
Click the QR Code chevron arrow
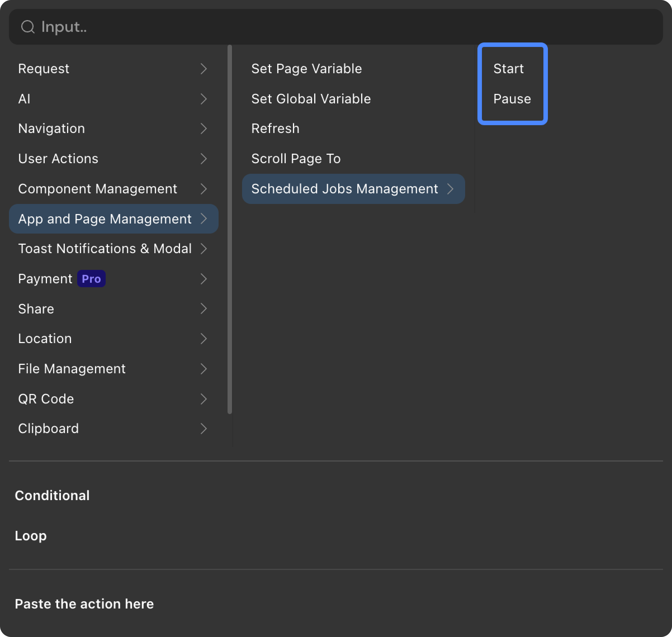click(204, 399)
